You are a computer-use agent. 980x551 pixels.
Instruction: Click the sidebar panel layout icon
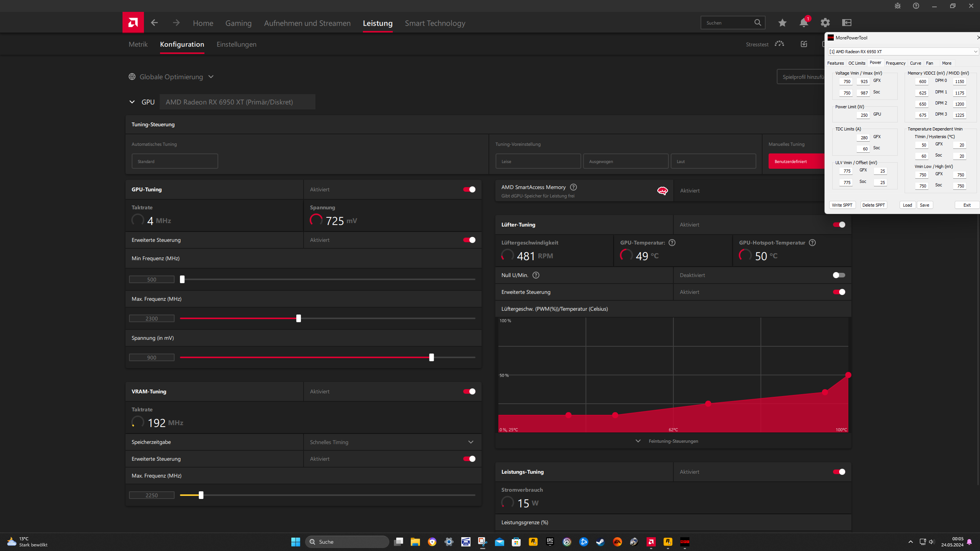[x=846, y=23]
